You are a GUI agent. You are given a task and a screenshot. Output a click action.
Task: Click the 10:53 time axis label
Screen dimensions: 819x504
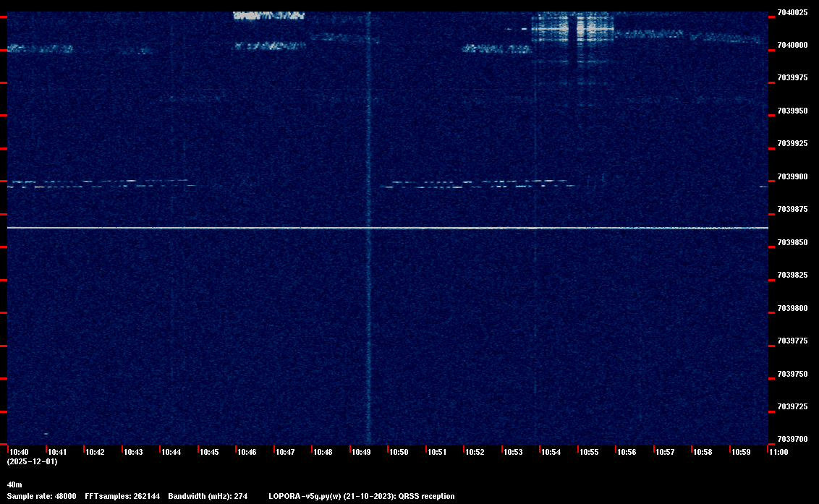click(x=513, y=452)
